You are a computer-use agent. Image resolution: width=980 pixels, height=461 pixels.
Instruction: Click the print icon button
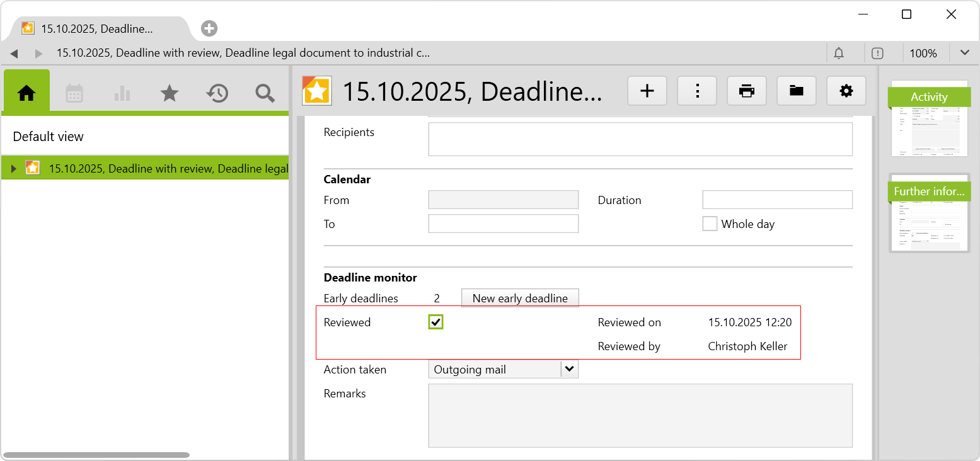click(747, 91)
